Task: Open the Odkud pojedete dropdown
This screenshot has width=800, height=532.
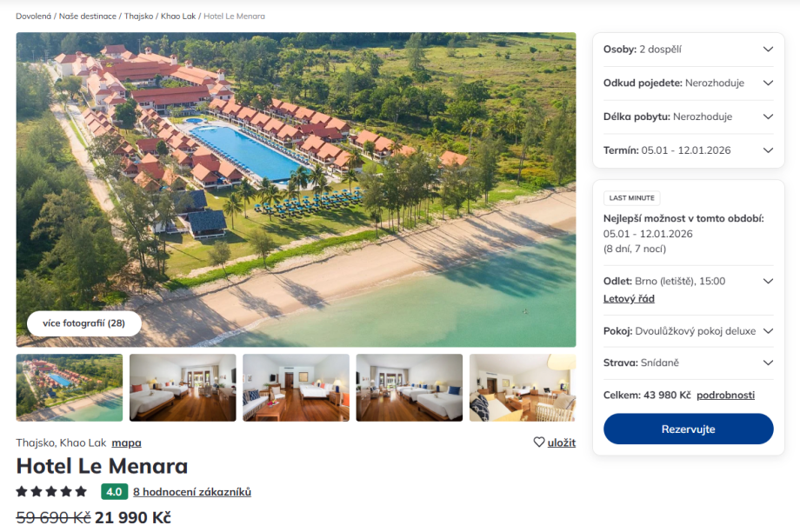Action: (689, 83)
